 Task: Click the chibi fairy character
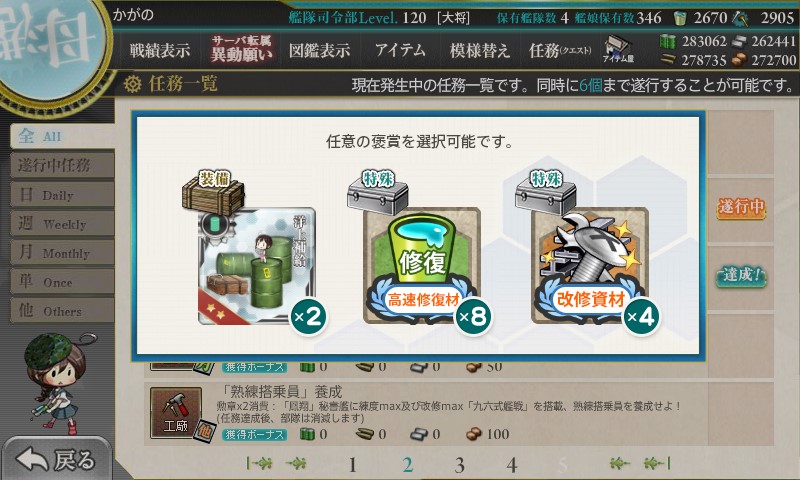pos(56,383)
